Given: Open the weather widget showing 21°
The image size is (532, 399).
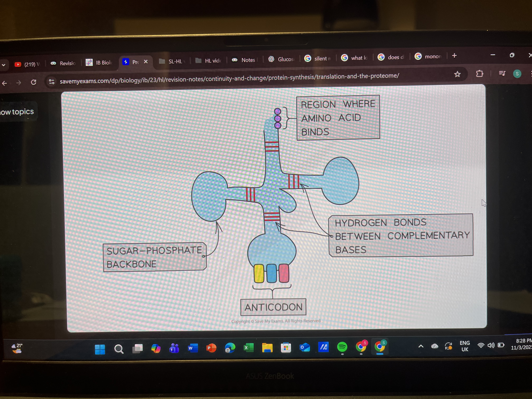Looking at the screenshot, I should [x=17, y=348].
